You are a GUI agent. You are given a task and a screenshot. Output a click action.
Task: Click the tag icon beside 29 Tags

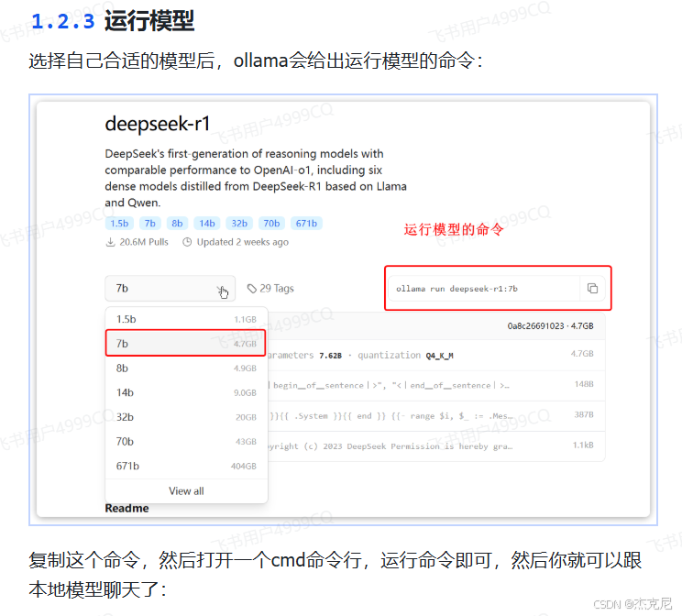coord(251,289)
